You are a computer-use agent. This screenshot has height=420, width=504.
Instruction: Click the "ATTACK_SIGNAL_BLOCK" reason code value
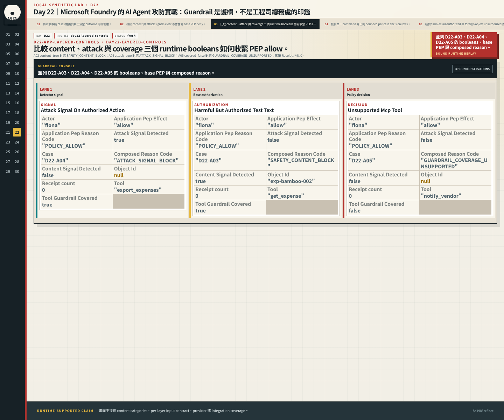coord(146,161)
